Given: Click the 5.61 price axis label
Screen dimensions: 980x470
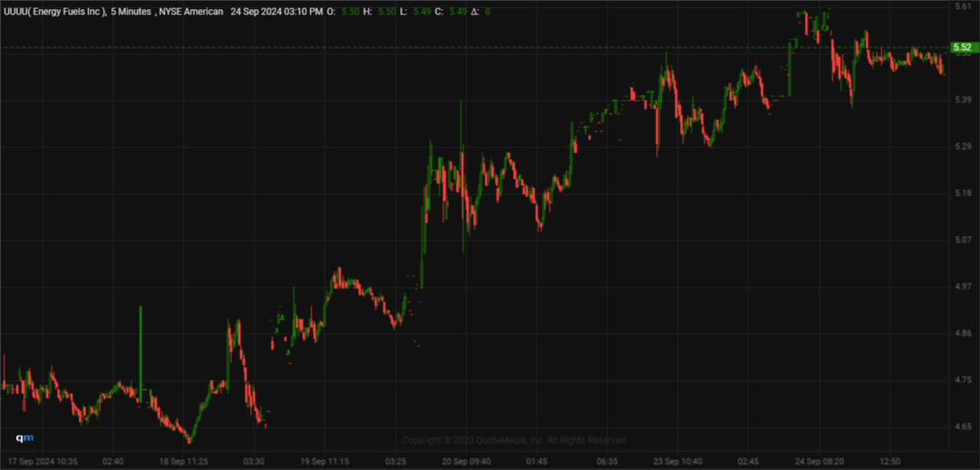Looking at the screenshot, I should [962, 7].
